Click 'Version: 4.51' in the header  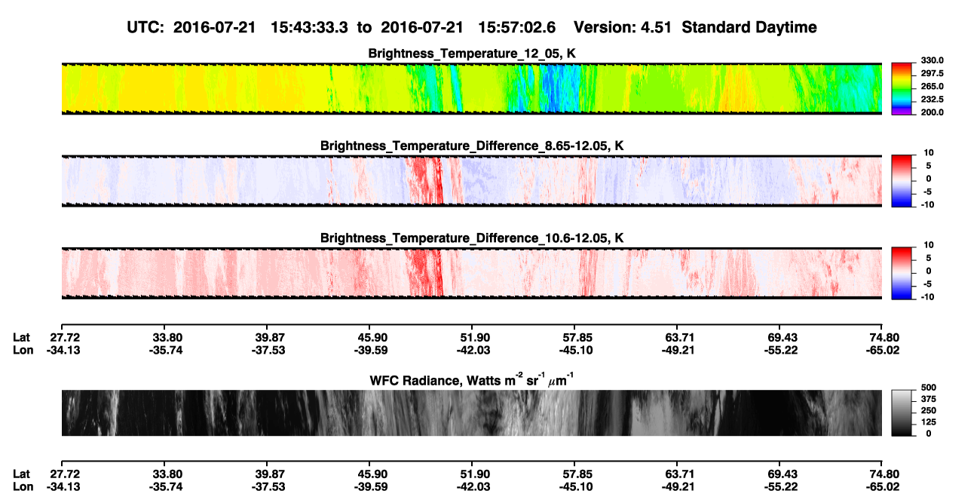pyautogui.click(x=624, y=27)
